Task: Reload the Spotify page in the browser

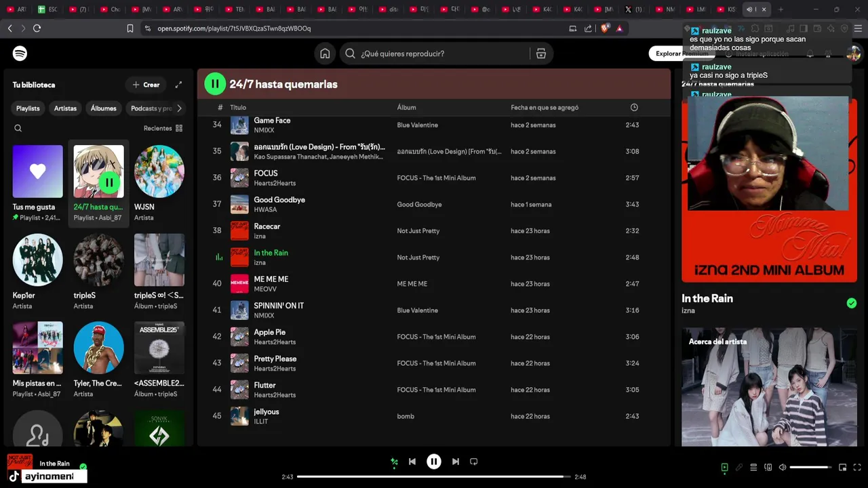Action: [x=37, y=28]
